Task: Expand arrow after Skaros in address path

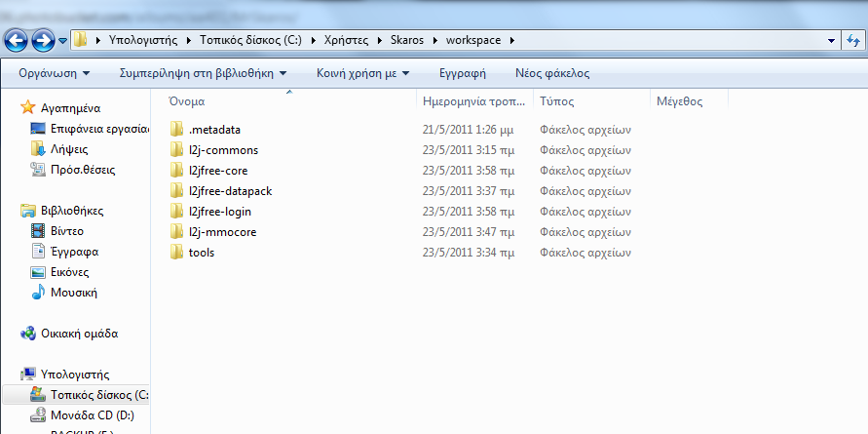Action: pyautogui.click(x=436, y=40)
